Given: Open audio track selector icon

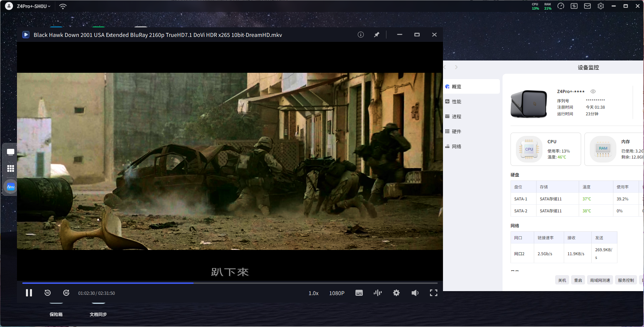Looking at the screenshot, I should click(x=378, y=293).
